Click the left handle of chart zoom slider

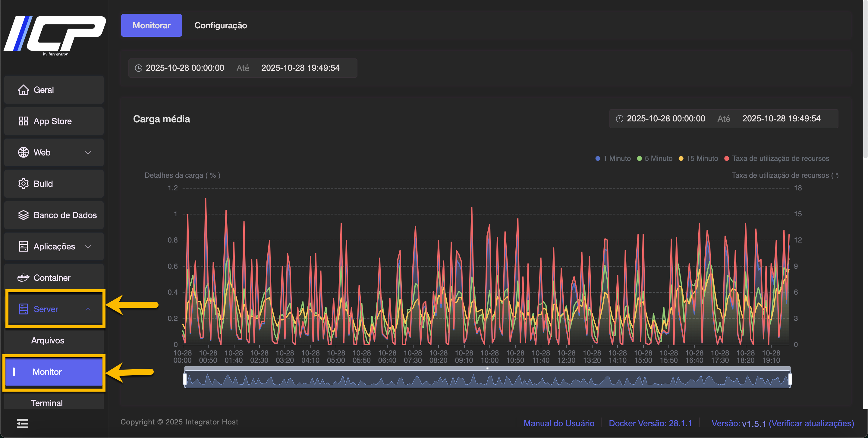pos(185,380)
